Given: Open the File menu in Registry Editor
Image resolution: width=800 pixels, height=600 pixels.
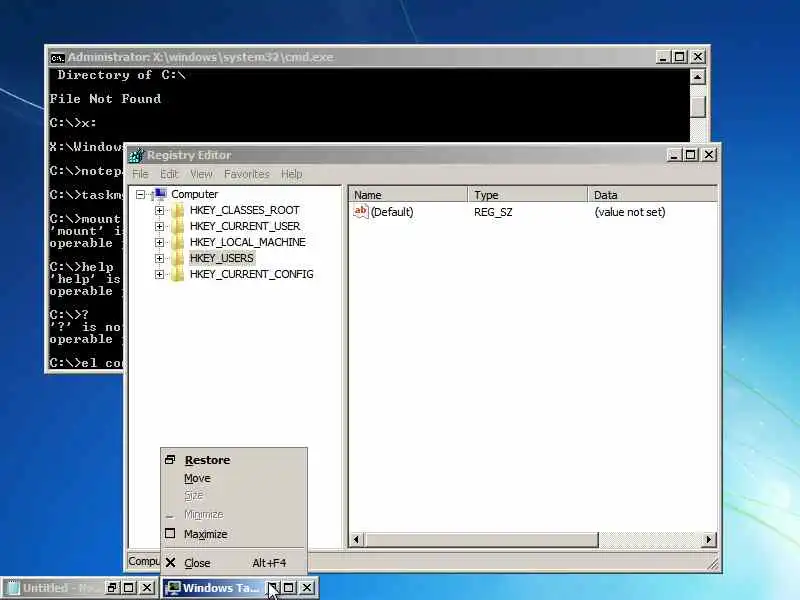Looking at the screenshot, I should tap(140, 174).
